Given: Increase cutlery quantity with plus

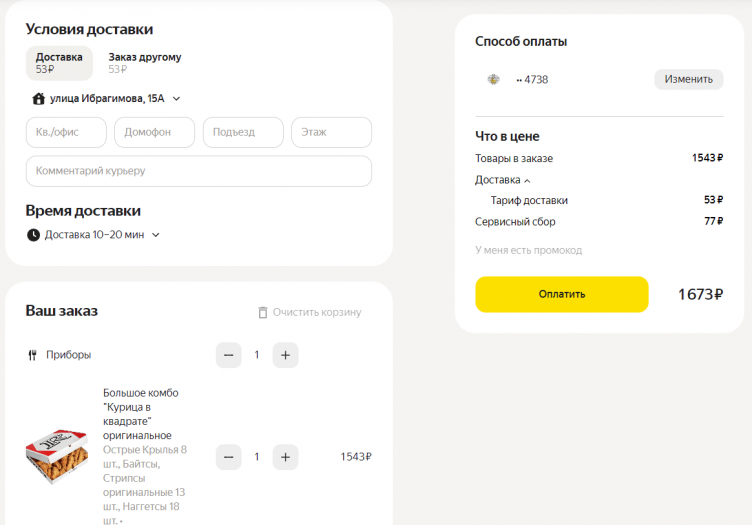Looking at the screenshot, I should [x=285, y=355].
